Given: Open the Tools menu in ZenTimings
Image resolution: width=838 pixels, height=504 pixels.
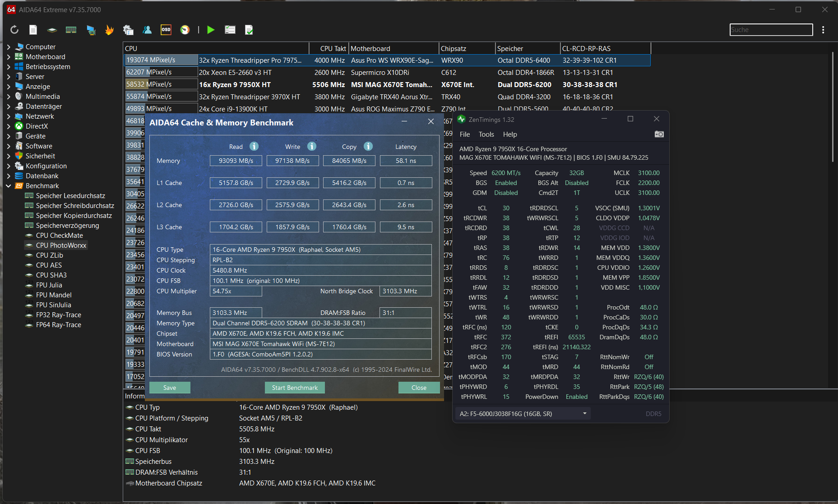Looking at the screenshot, I should point(486,134).
